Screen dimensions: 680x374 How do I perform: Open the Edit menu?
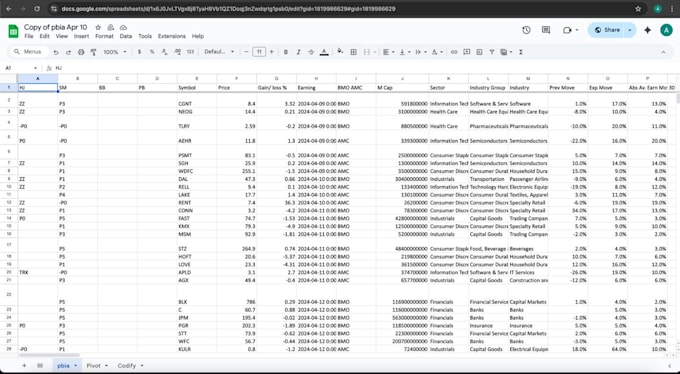(x=44, y=36)
